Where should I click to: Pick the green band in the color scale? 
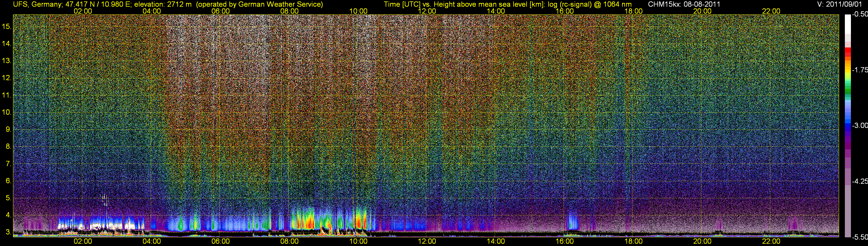pyautogui.click(x=848, y=90)
